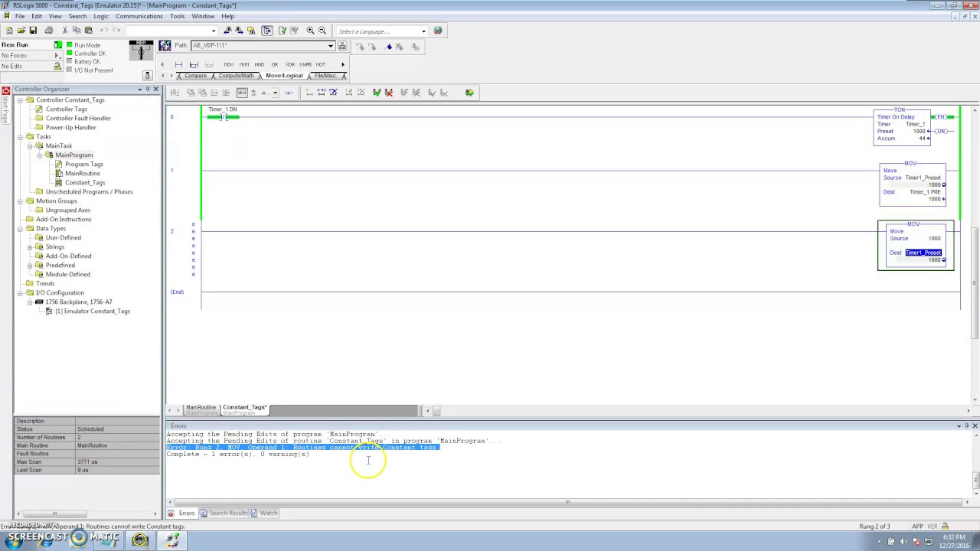Select Program Tags in the organizer
The width and height of the screenshot is (980, 551).
83,165
